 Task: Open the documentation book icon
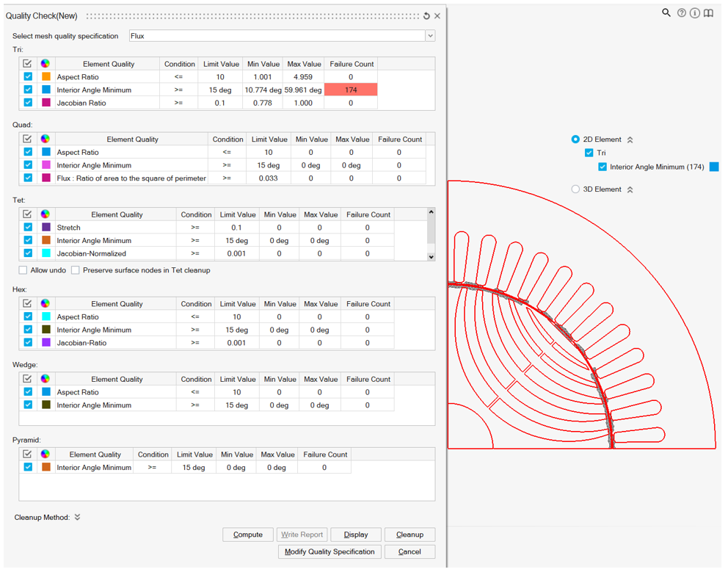click(709, 13)
